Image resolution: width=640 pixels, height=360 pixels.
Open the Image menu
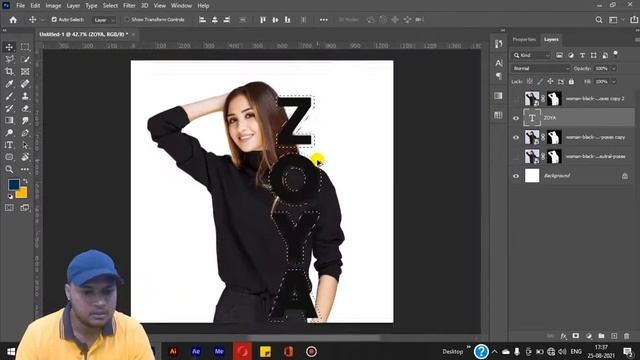53,6
